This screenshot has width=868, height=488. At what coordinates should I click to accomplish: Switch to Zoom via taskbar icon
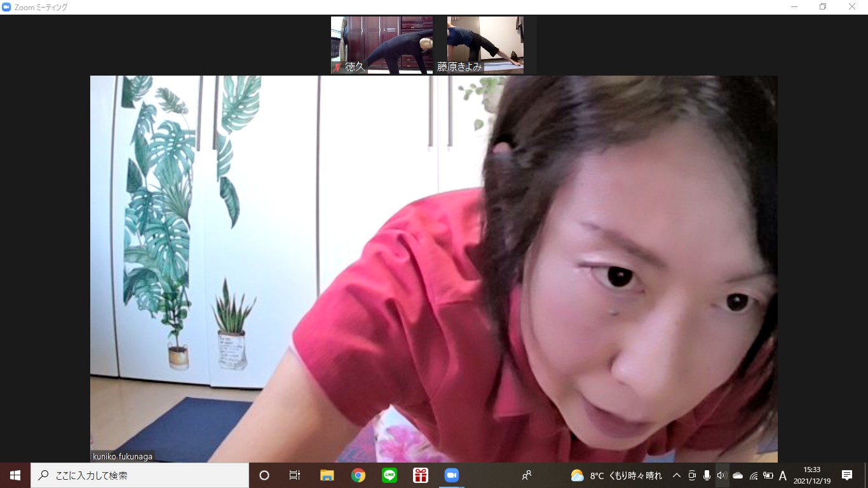pyautogui.click(x=452, y=475)
